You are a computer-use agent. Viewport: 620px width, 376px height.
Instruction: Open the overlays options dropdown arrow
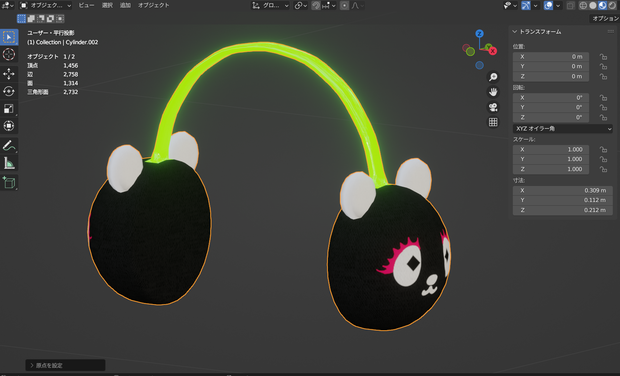click(558, 6)
